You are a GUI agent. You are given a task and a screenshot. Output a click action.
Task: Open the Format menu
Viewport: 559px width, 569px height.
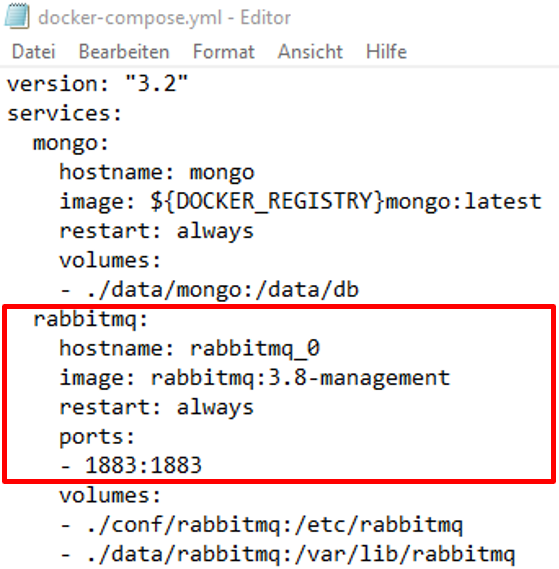tap(224, 52)
